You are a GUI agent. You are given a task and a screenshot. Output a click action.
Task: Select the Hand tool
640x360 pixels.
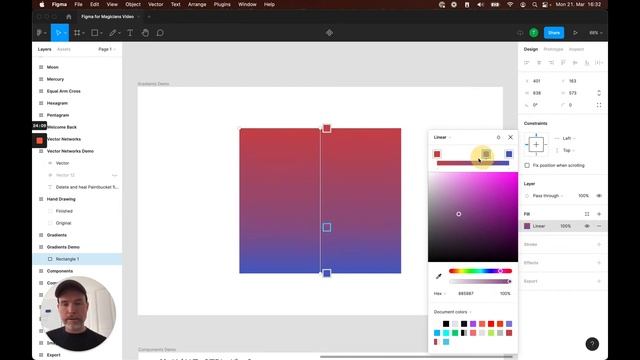tap(145, 33)
